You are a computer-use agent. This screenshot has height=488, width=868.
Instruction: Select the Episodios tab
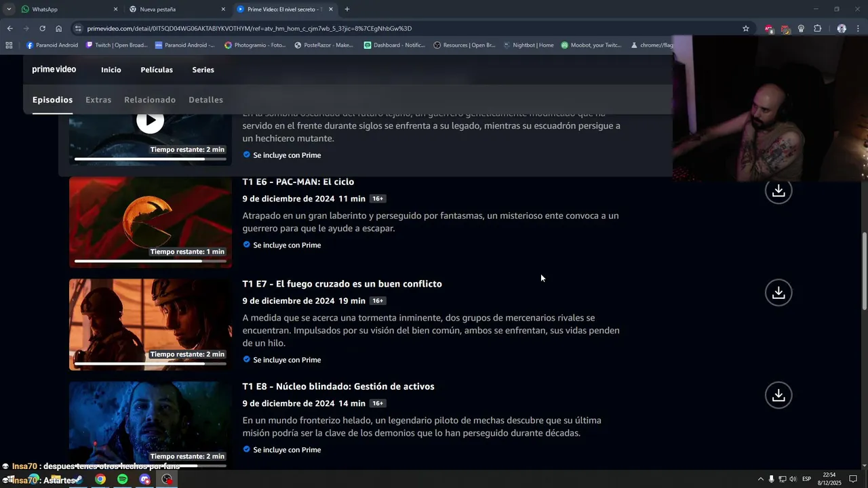pyautogui.click(x=52, y=100)
